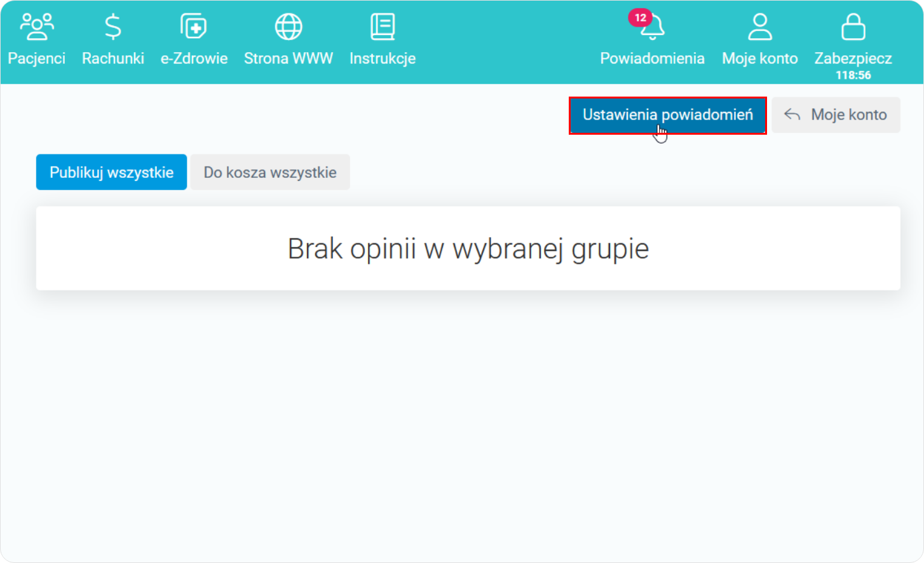Click the back arrow in Moje konto button
This screenshot has width=924, height=563.
(792, 114)
